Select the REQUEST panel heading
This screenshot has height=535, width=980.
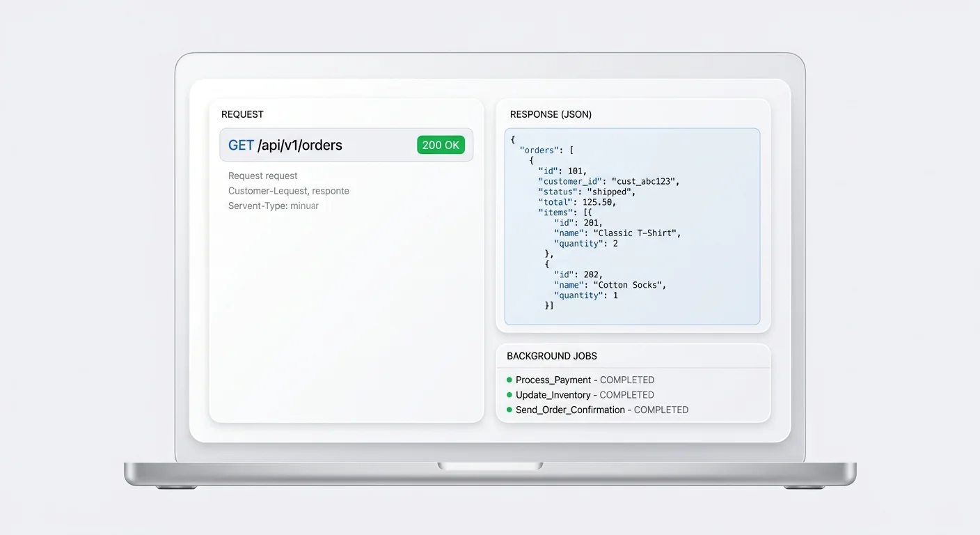point(242,114)
